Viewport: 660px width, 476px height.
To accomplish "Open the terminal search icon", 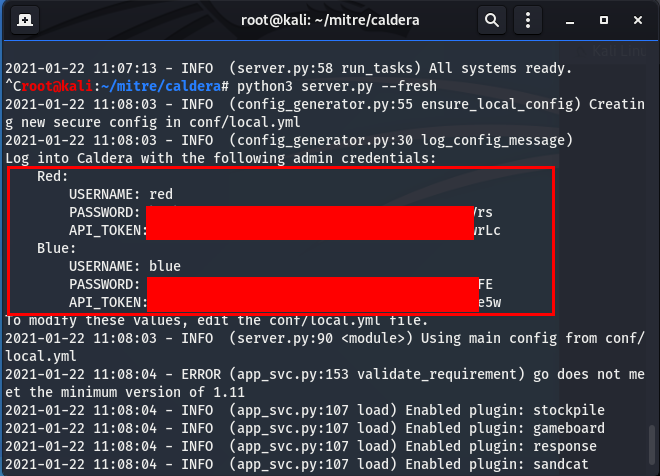I will point(492,20).
